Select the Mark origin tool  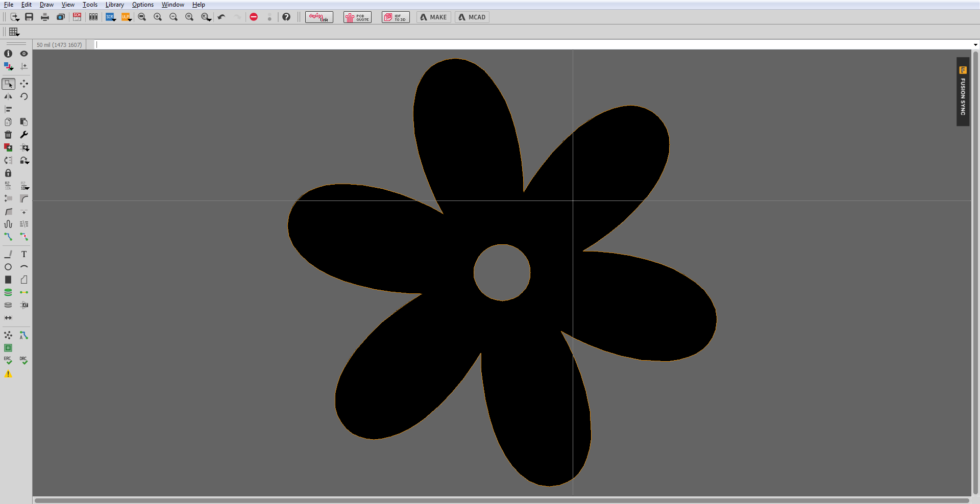(x=24, y=66)
